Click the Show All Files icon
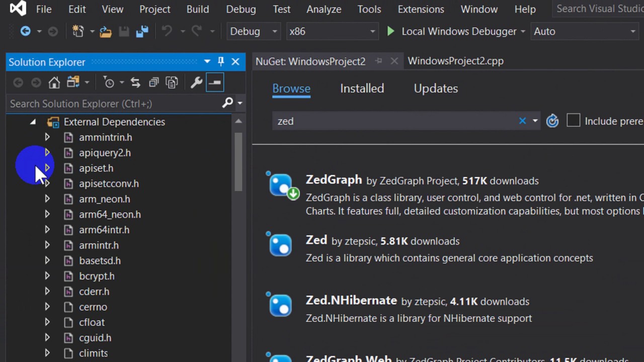 172,82
